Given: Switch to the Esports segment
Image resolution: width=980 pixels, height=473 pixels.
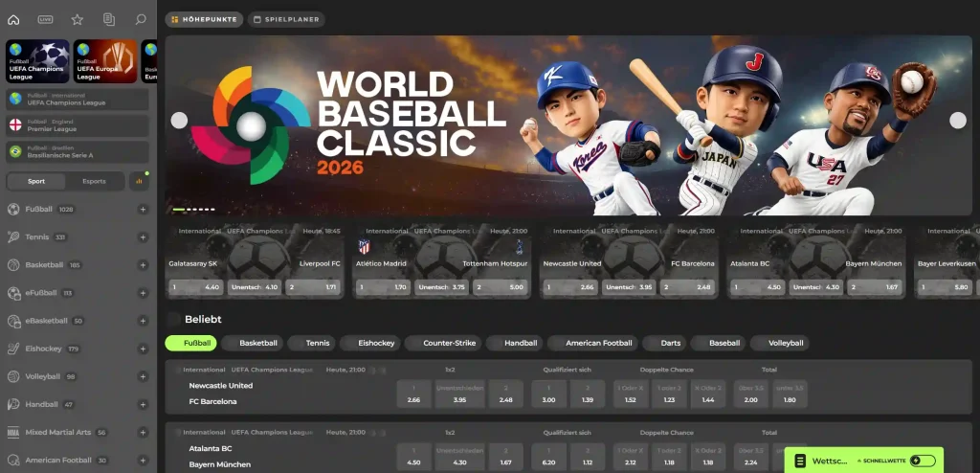Looking at the screenshot, I should coord(94,181).
